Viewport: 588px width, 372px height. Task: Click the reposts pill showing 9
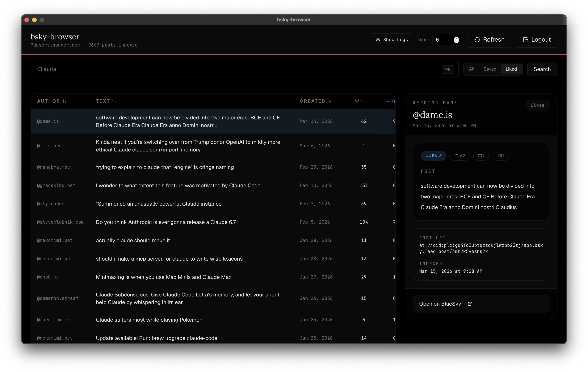click(x=481, y=156)
